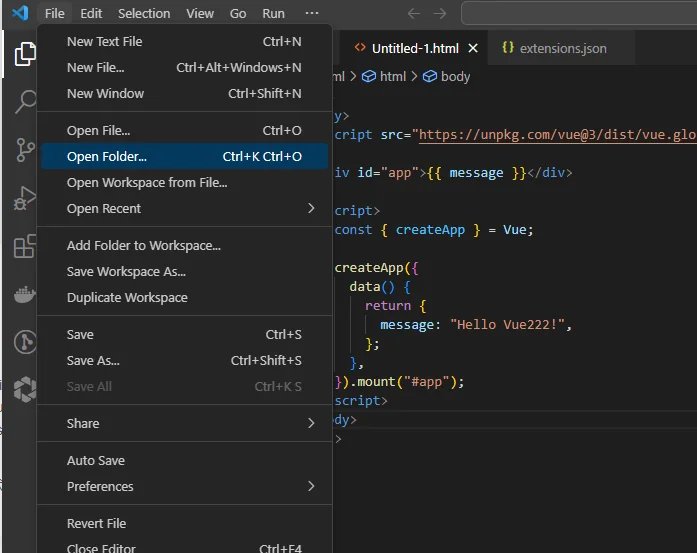Open the Edit menu
The width and height of the screenshot is (697, 553).
pyautogui.click(x=91, y=14)
